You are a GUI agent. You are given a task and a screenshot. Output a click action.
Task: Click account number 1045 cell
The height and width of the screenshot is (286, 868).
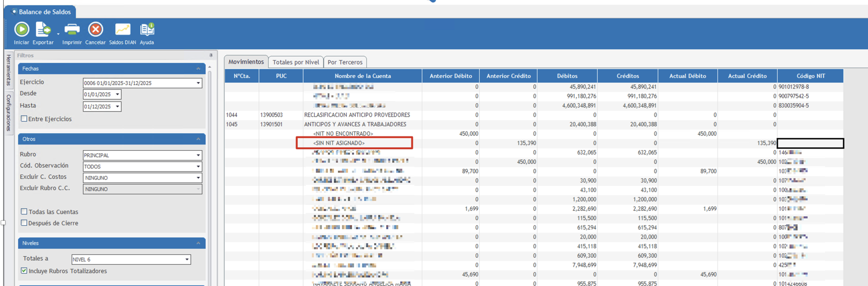[x=232, y=124]
